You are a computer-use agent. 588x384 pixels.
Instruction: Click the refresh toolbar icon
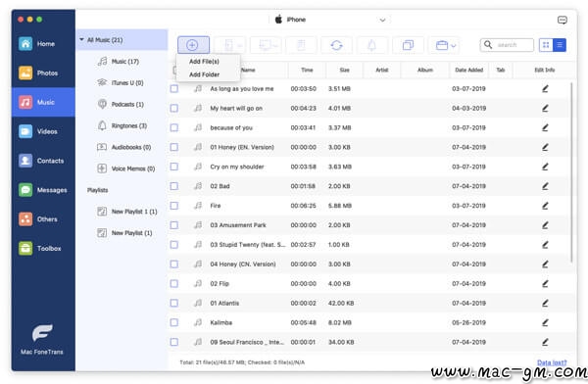pyautogui.click(x=336, y=45)
